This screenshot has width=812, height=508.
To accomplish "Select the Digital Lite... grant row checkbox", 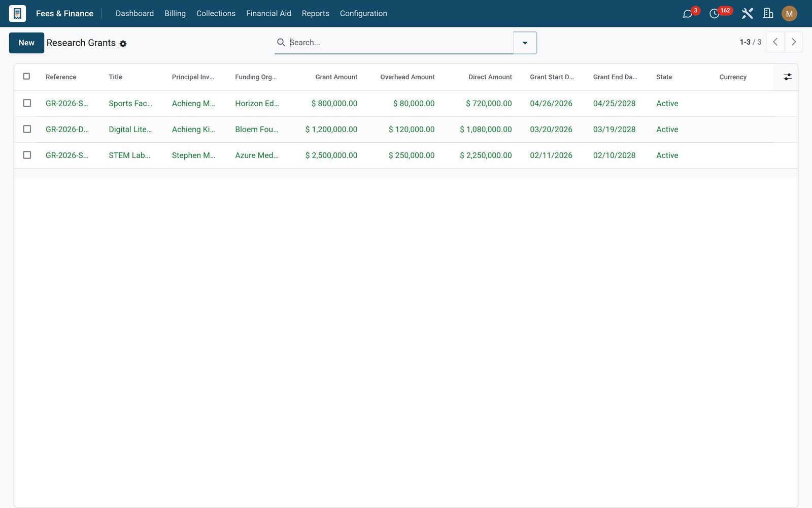I will 27,129.
